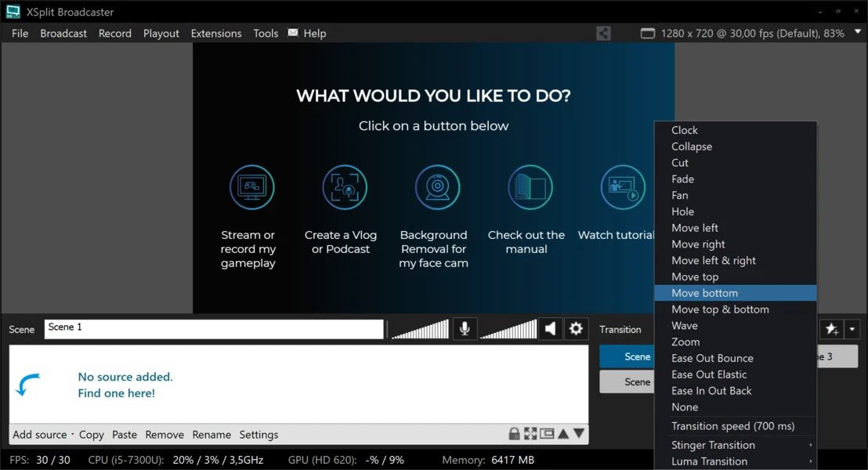Click the add transition star icon
The image size is (868, 470).
tap(831, 329)
